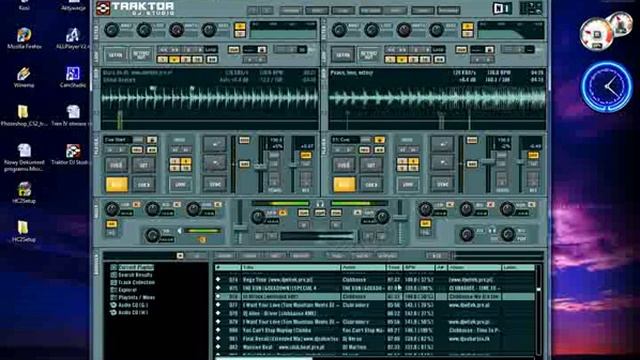The height and width of the screenshot is (360, 640).
Task: Toggle left channel second EQ kill button
Action: (177, 204)
